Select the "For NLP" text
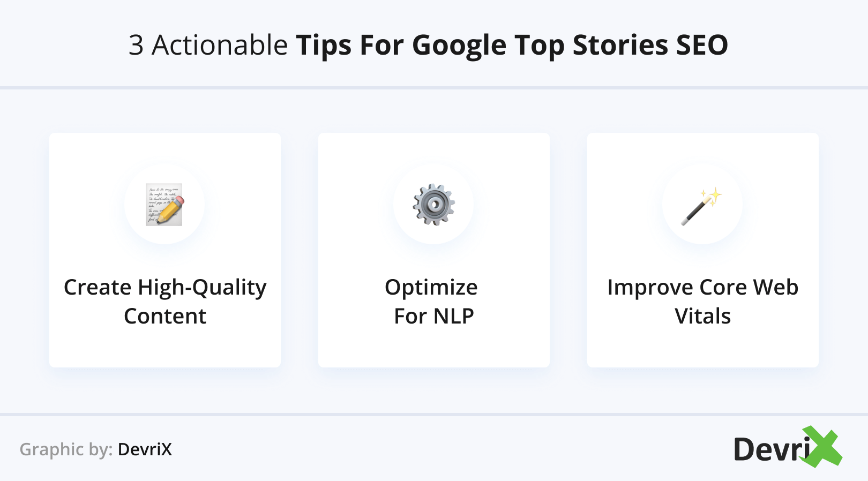The height and width of the screenshot is (481, 868). tap(433, 317)
